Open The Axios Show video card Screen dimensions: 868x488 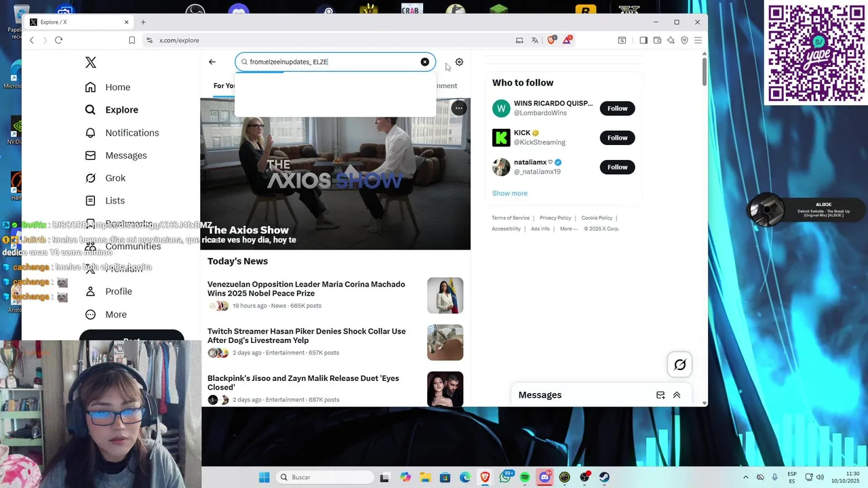[335, 174]
